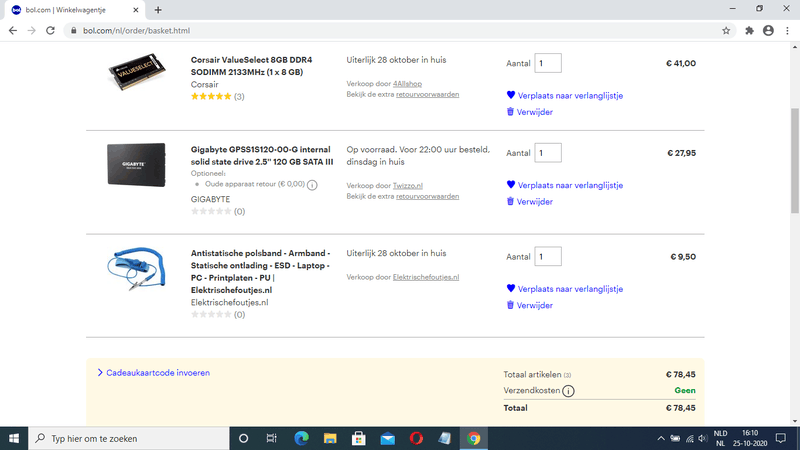Screen dimensions: 800x450
Task: Switch to Chrome on the taskbar
Action: coord(473,438)
